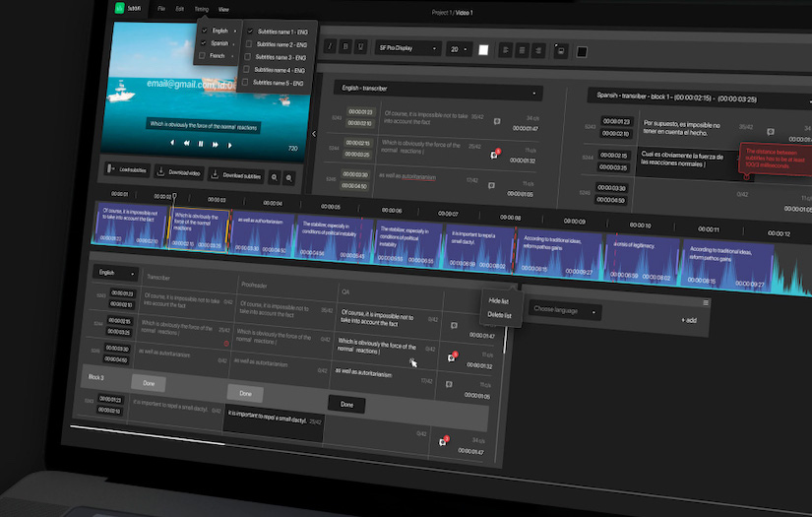Center-align the subtitle text
Image resolution: width=812 pixels, height=517 pixels.
pos(522,51)
